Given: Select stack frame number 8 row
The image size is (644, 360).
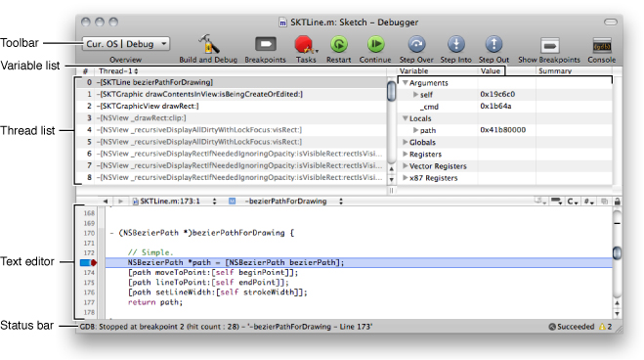Looking at the screenshot, I should coord(231,177).
